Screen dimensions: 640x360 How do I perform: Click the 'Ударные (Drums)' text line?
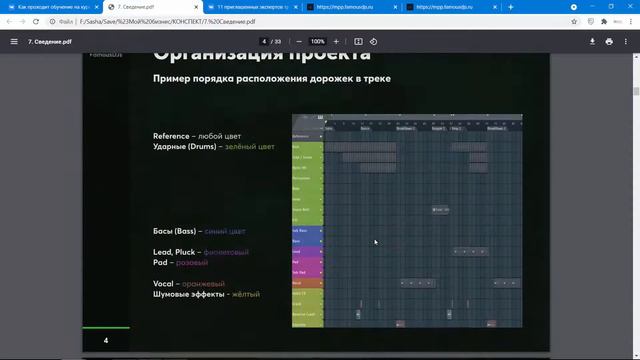pyautogui.click(x=213, y=147)
